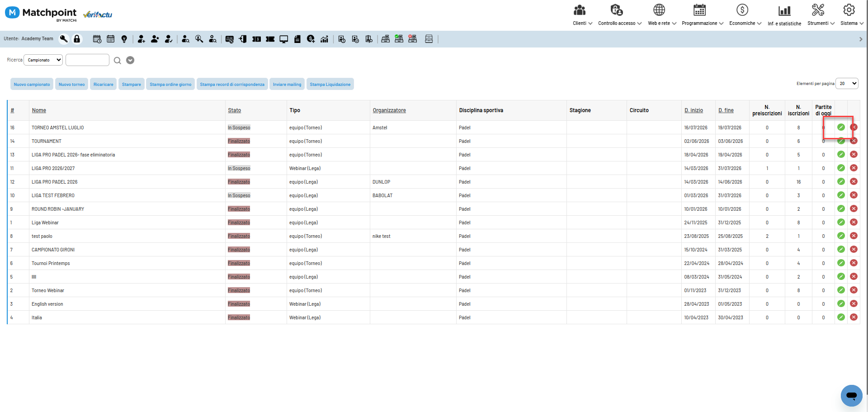Click the magnifier search icon beside search field
Viewport: 868px width, 412px height.
(x=118, y=60)
